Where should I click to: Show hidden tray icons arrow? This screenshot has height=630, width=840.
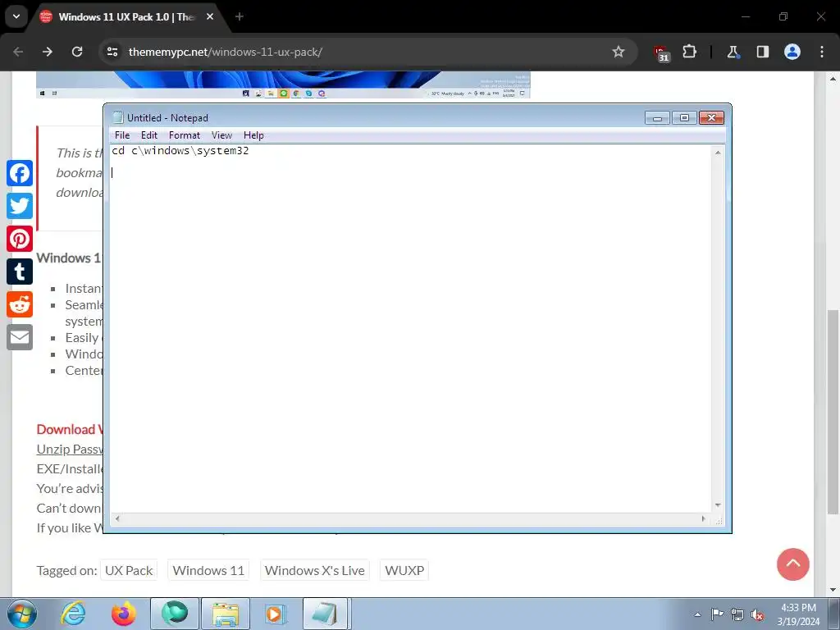[x=697, y=614]
